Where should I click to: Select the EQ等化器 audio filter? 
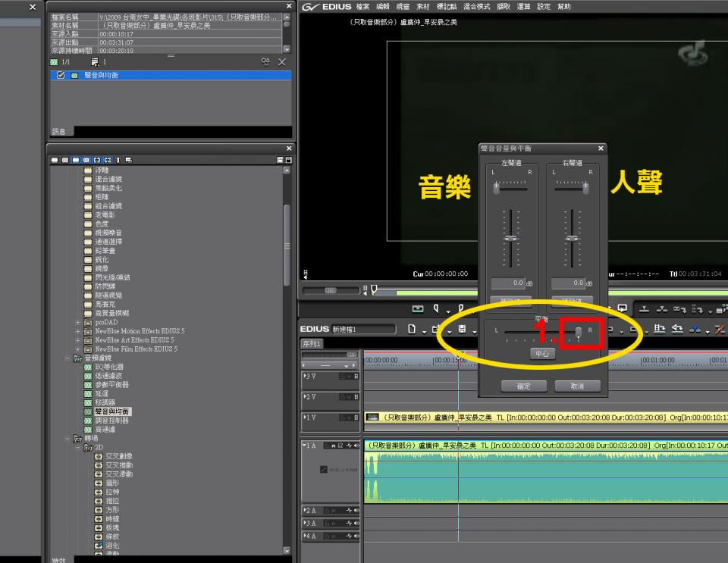click(x=104, y=367)
